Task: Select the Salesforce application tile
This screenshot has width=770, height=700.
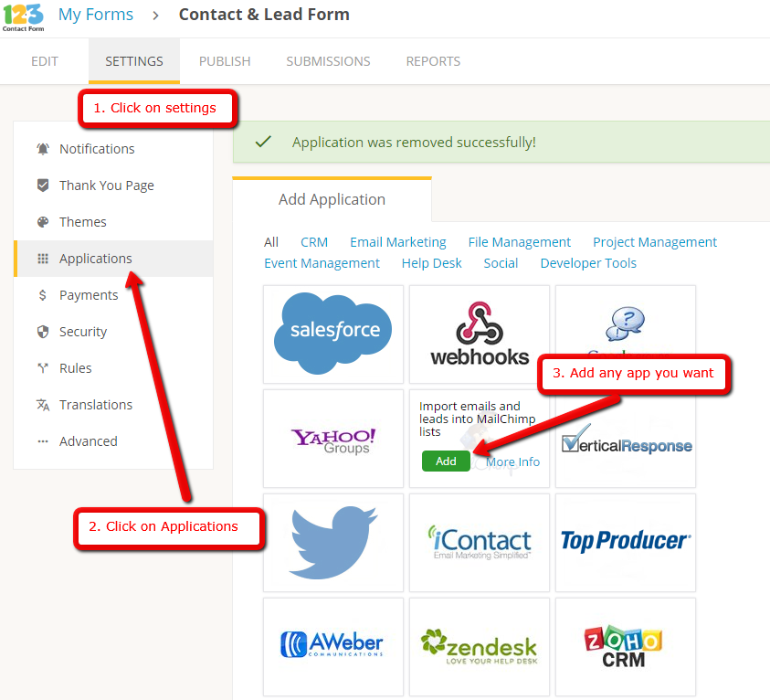Action: tap(333, 334)
